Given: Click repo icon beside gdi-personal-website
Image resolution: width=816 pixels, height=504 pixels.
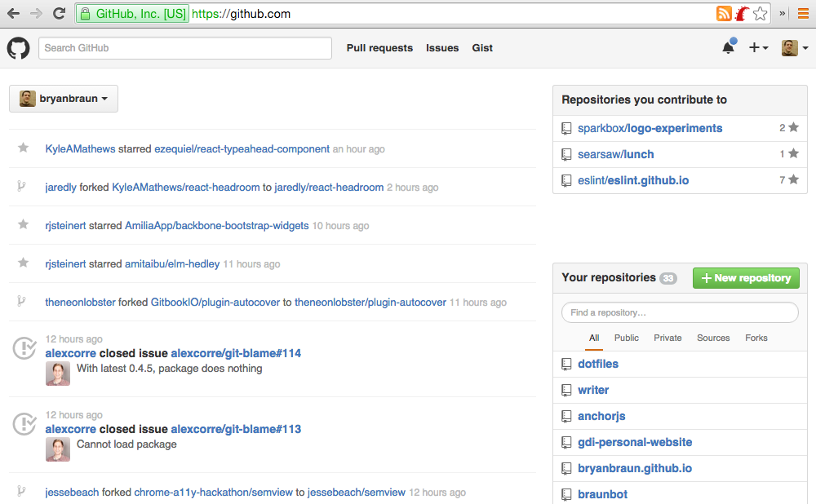Looking at the screenshot, I should coord(567,442).
